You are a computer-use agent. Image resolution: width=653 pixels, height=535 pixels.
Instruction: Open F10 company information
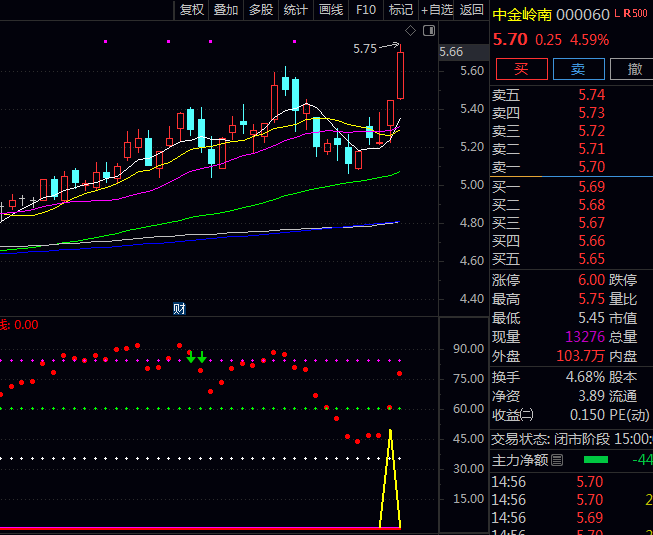(x=366, y=10)
